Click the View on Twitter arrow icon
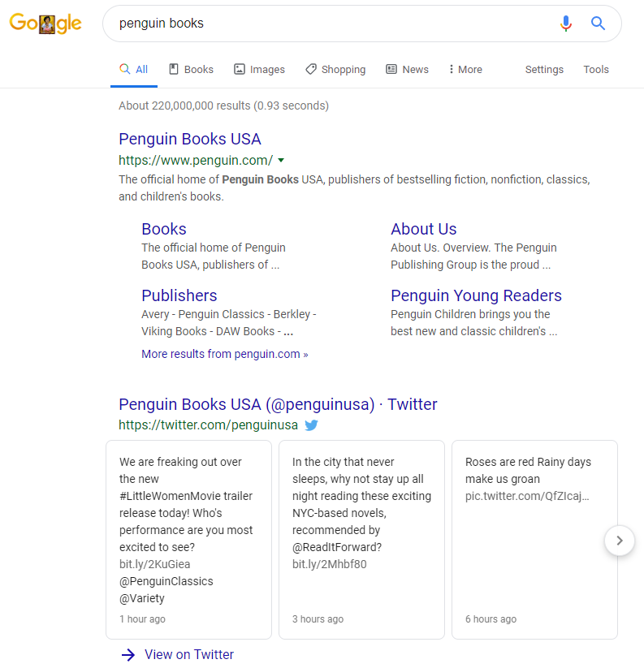This screenshot has width=644, height=668. pyautogui.click(x=128, y=655)
